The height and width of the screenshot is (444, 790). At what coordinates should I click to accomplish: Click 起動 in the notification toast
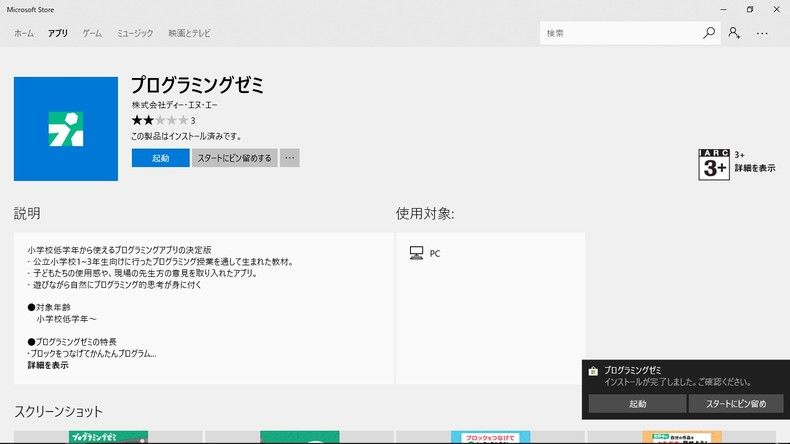coord(637,404)
